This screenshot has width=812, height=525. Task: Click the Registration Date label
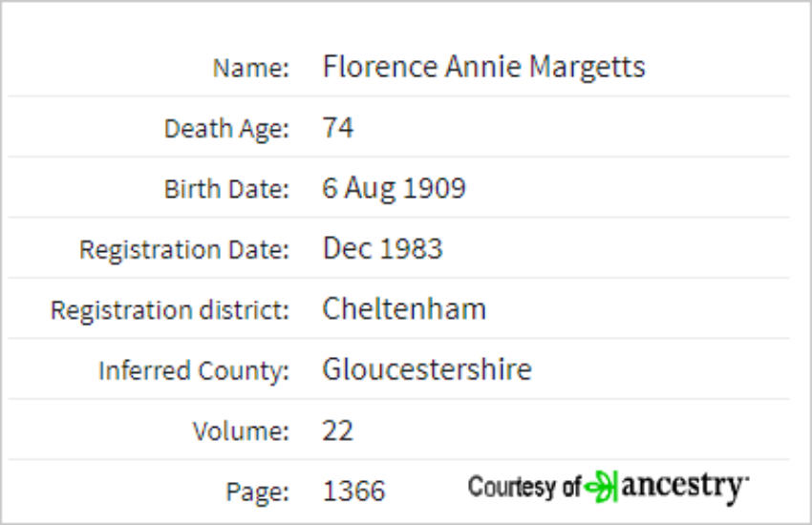pos(183,250)
